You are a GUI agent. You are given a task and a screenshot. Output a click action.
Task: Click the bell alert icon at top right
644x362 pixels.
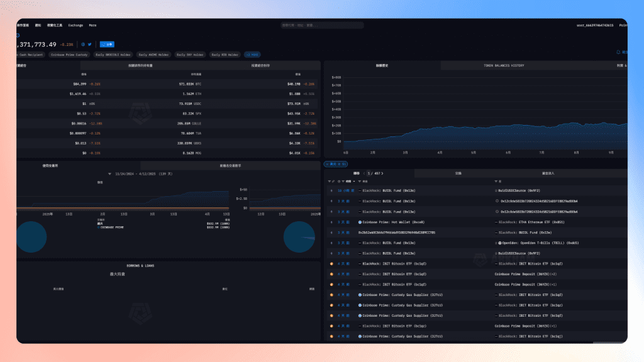pyautogui.click(x=618, y=52)
